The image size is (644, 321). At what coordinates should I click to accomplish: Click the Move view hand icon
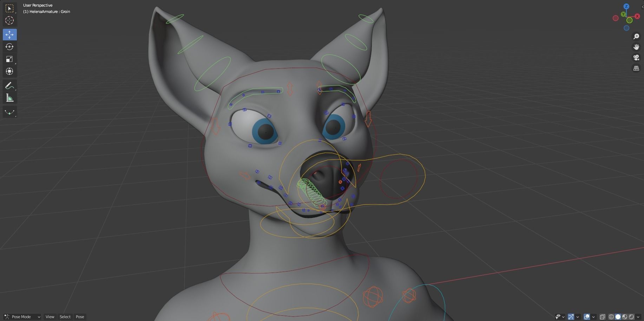(x=636, y=47)
